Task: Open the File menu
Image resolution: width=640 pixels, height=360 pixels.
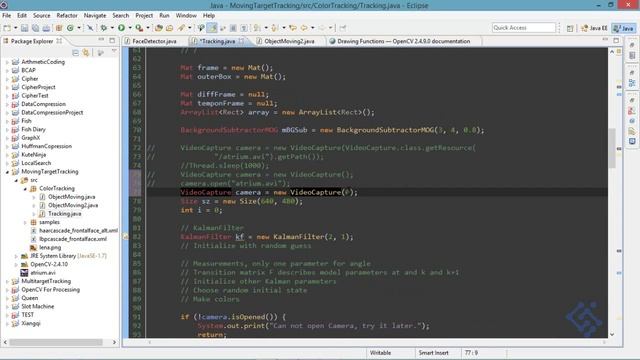Action: (x=7, y=15)
